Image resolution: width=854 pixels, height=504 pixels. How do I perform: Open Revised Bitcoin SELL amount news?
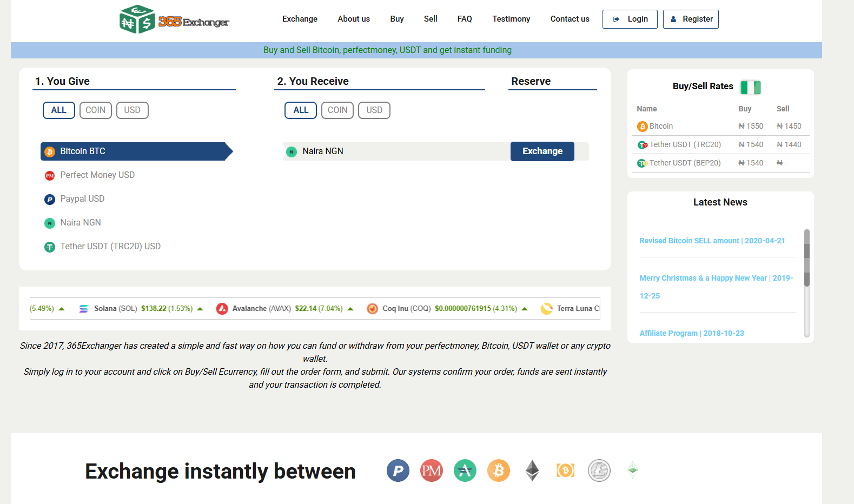[x=712, y=241]
